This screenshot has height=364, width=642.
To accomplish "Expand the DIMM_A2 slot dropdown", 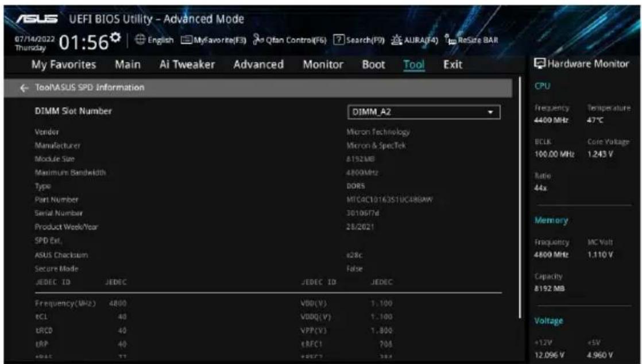I will coord(424,112).
